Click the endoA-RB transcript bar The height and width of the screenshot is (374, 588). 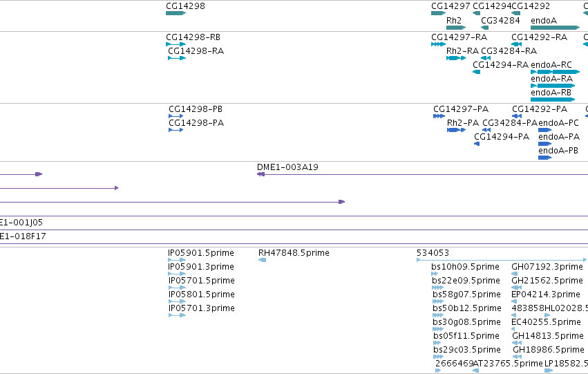click(x=553, y=100)
